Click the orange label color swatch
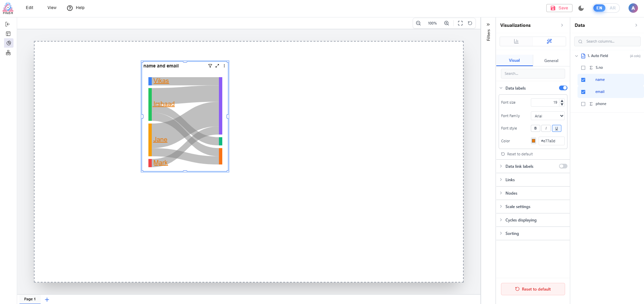The image size is (644, 304). [534, 141]
